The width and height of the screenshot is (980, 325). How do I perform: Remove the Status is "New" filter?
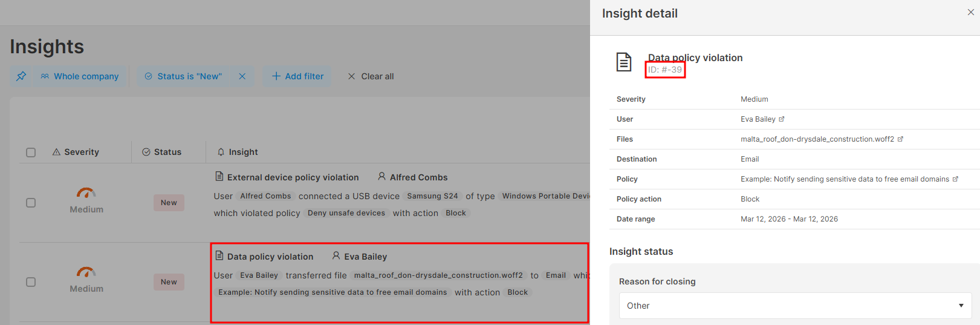[x=242, y=76]
